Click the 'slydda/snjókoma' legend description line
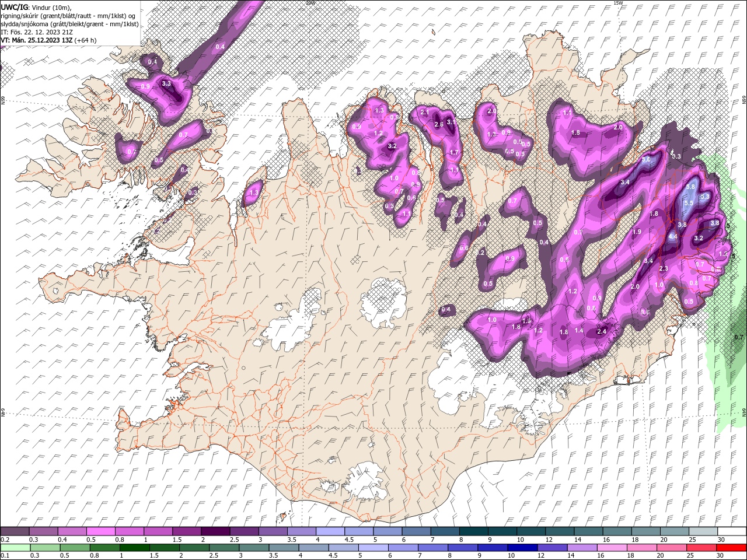Viewport: 747px width, 560px height. (x=70, y=24)
